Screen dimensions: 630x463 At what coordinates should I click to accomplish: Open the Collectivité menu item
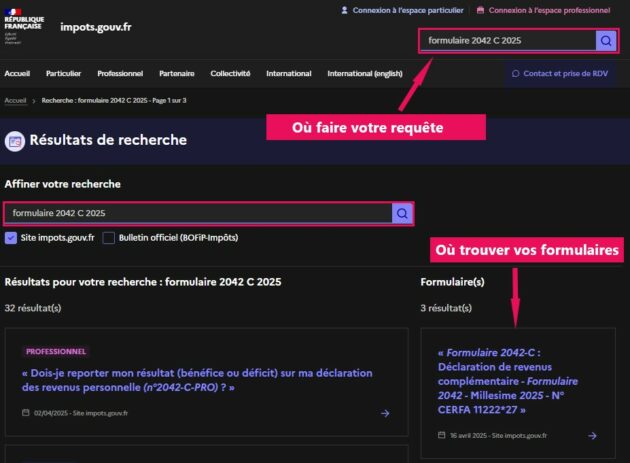coord(230,74)
